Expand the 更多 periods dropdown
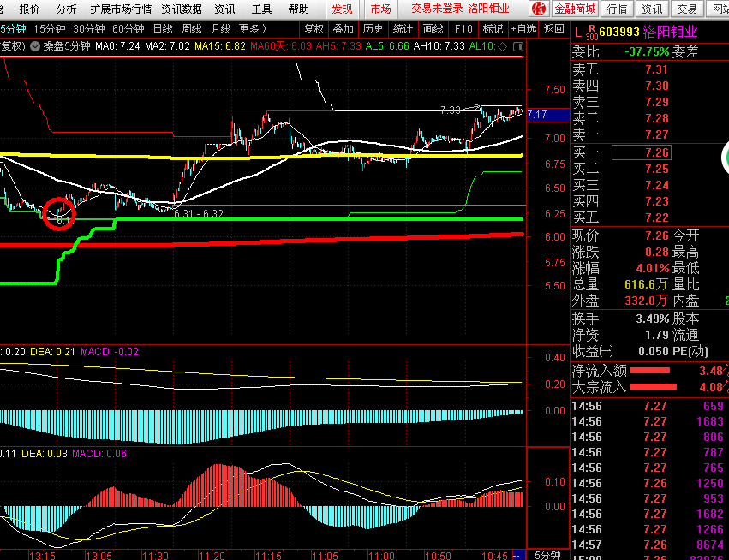Viewport: 729px width, 560px height. 251,28
